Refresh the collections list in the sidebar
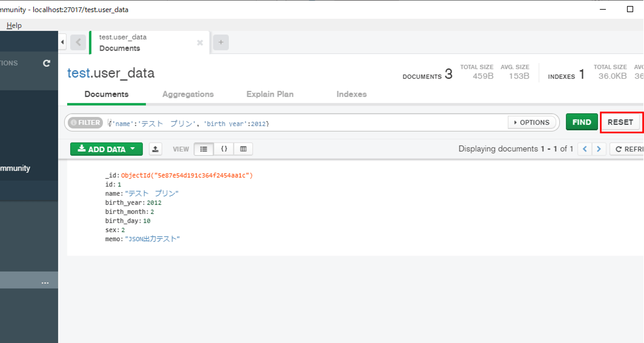644x343 pixels. click(x=47, y=63)
